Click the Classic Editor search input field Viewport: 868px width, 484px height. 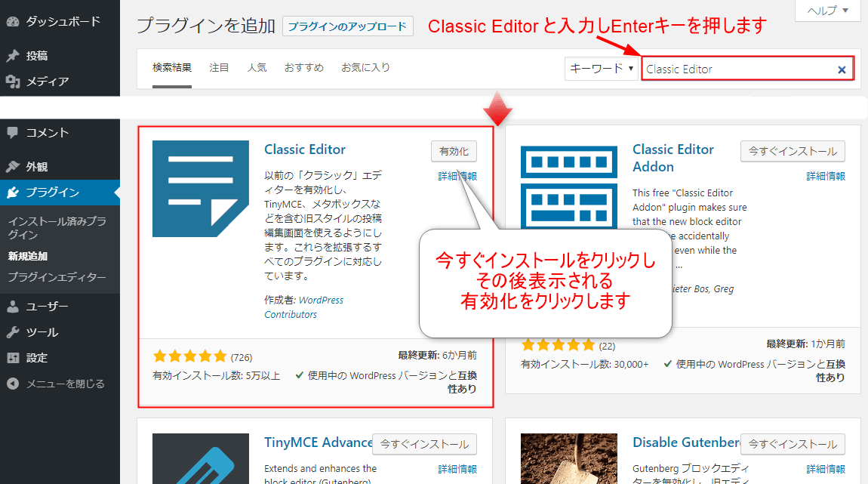738,69
